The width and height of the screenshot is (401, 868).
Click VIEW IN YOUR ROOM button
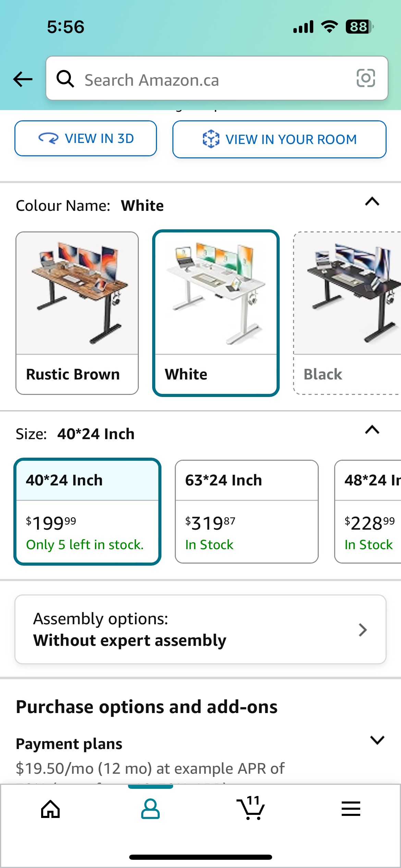pyautogui.click(x=279, y=139)
